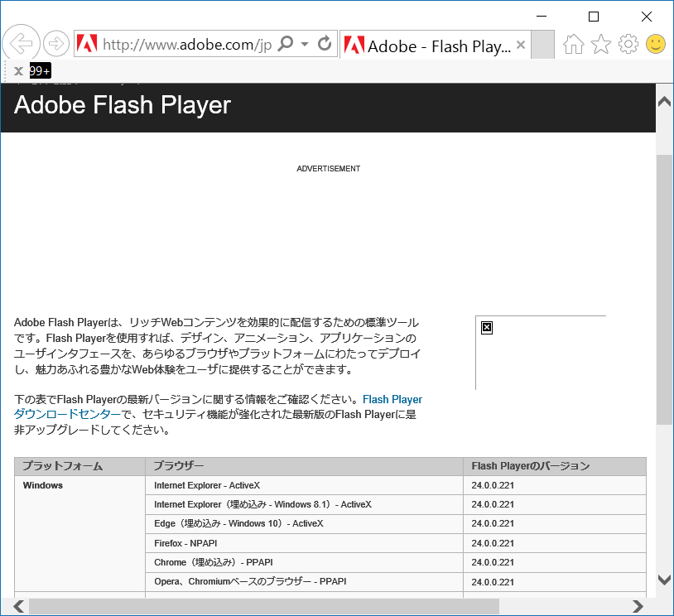
Task: Open Tools with the gear icon
Action: 628,44
